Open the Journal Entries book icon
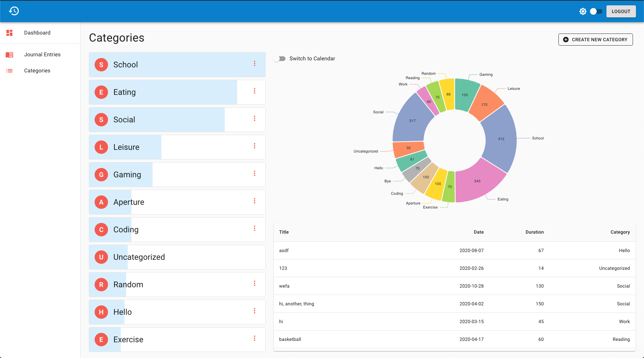The width and height of the screenshot is (644, 358). click(x=9, y=55)
